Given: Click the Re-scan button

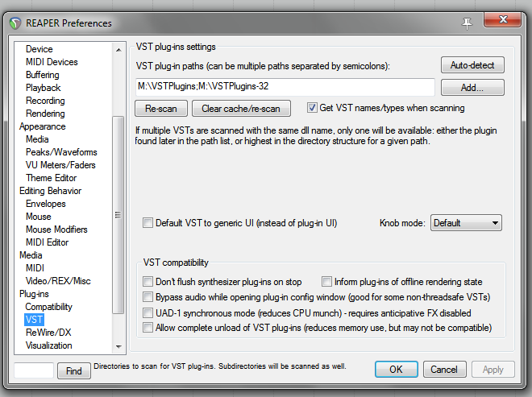Looking at the screenshot, I should click(x=161, y=109).
